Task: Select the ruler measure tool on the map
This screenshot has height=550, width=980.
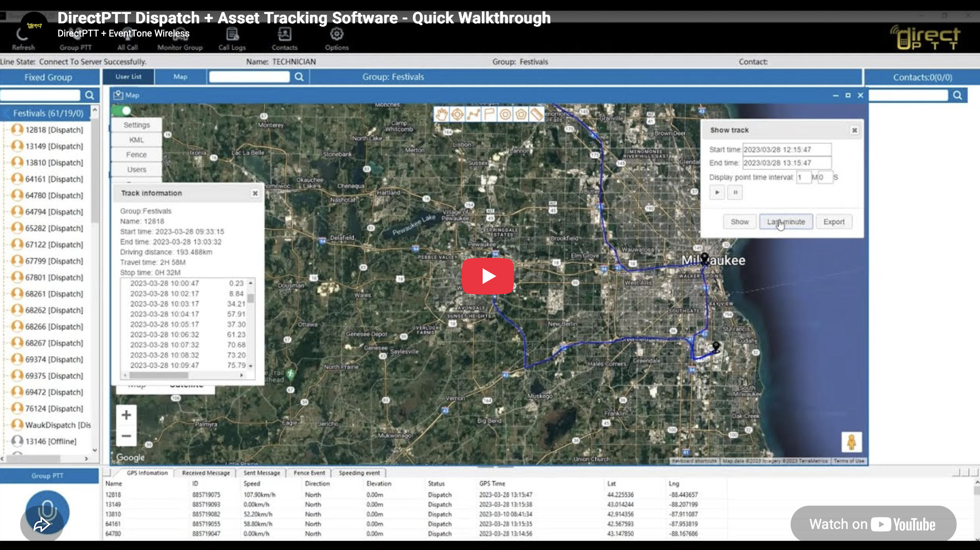Action: coord(537,114)
